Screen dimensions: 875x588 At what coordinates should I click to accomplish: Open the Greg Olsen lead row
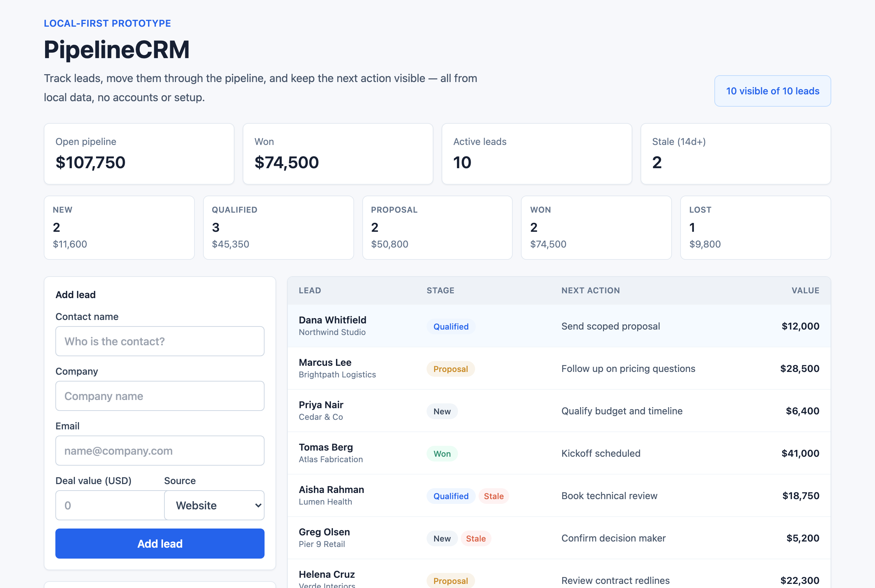pos(559,538)
